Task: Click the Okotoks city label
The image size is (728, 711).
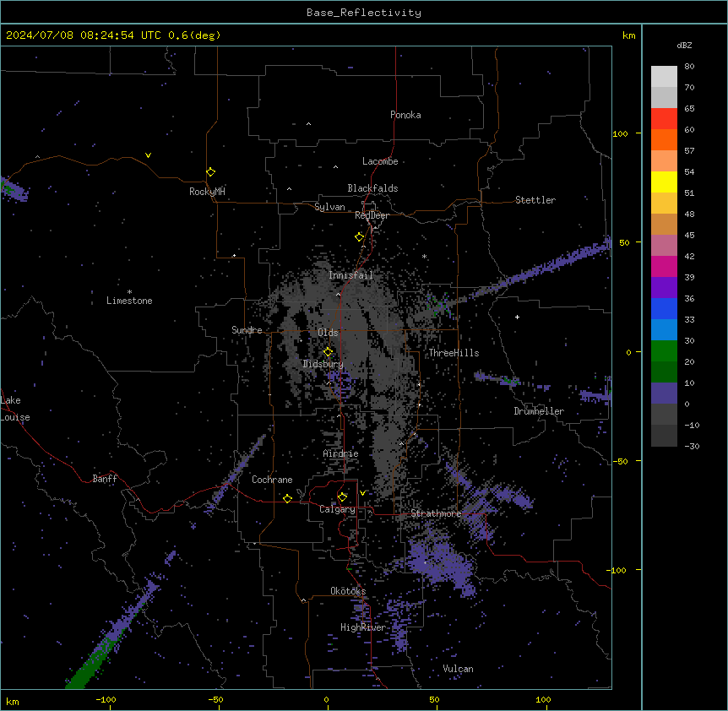Action: pos(348,591)
